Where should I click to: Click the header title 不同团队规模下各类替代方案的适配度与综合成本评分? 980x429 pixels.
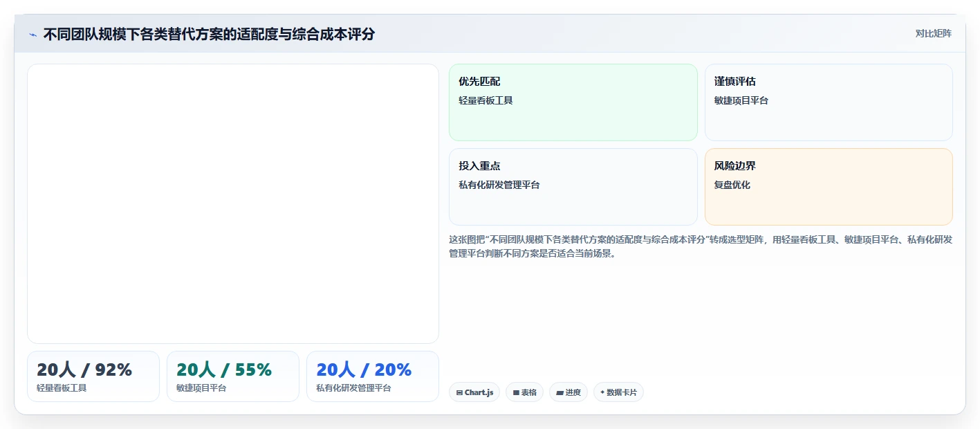(x=209, y=34)
